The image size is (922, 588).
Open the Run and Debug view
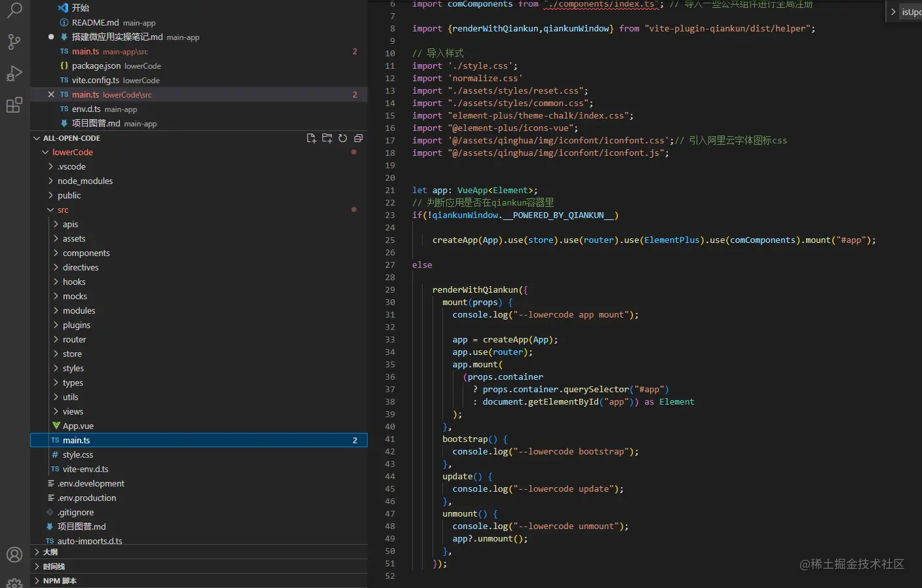tap(14, 73)
